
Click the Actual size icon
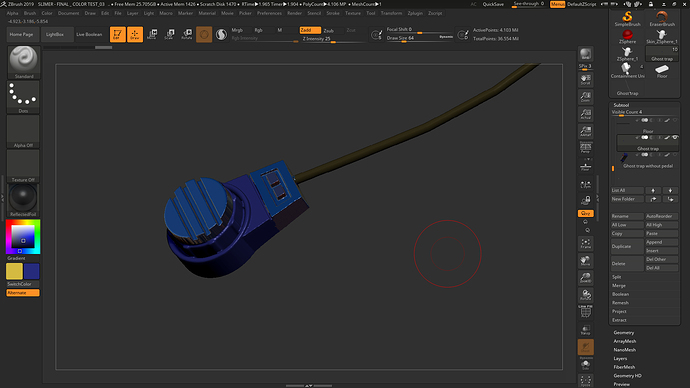click(585, 114)
